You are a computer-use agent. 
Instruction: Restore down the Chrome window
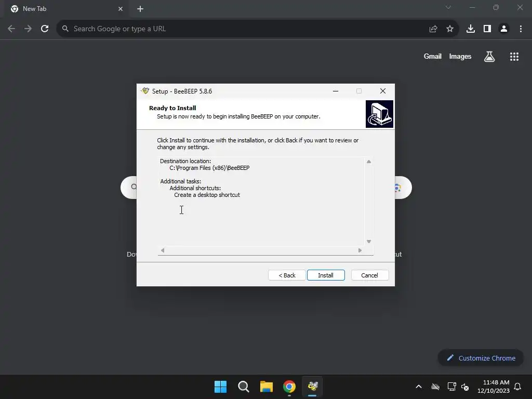click(496, 7)
